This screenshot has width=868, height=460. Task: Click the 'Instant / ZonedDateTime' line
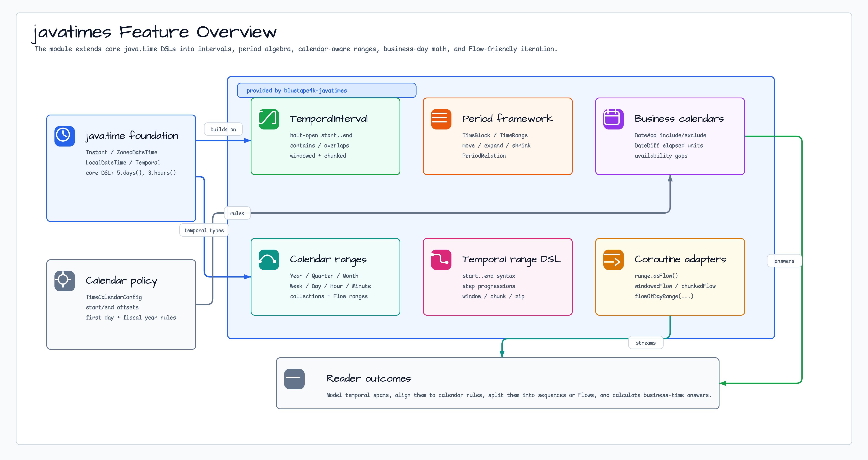[121, 152]
